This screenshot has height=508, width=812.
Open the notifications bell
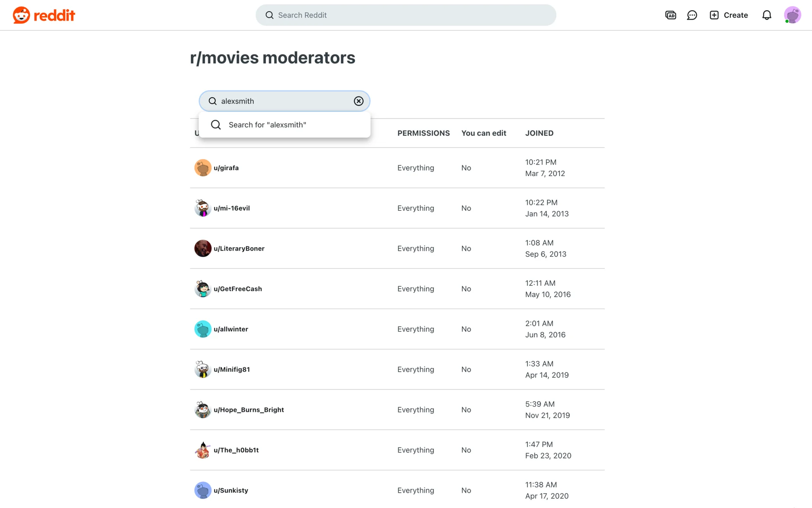[766, 15]
